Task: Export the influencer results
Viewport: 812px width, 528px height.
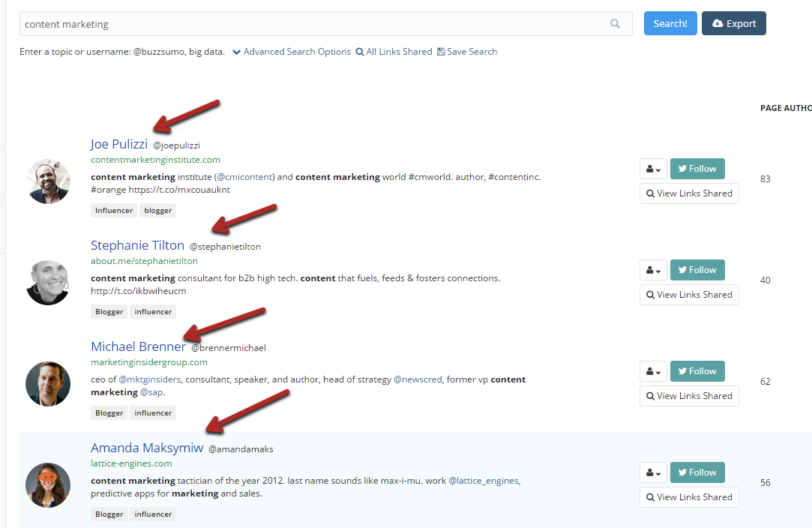Action: coord(734,23)
